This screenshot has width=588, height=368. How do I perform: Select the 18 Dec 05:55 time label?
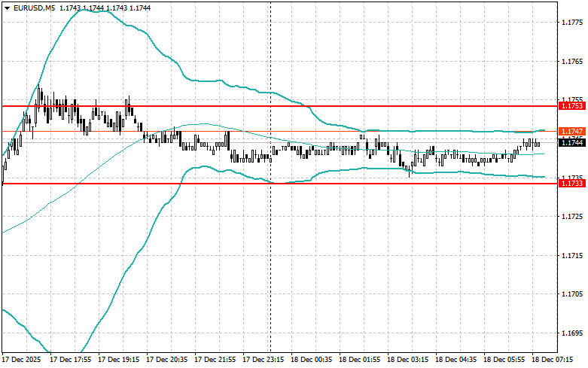pyautogui.click(x=504, y=360)
